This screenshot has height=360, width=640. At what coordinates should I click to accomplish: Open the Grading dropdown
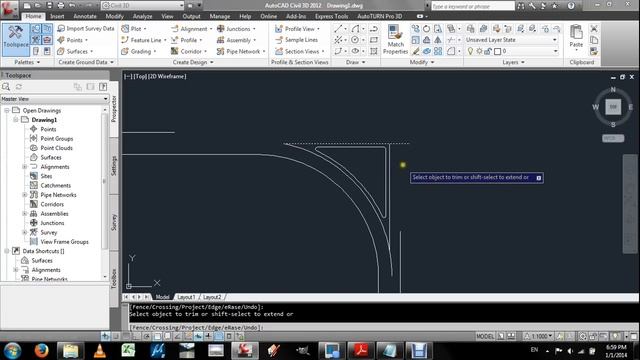pos(139,51)
